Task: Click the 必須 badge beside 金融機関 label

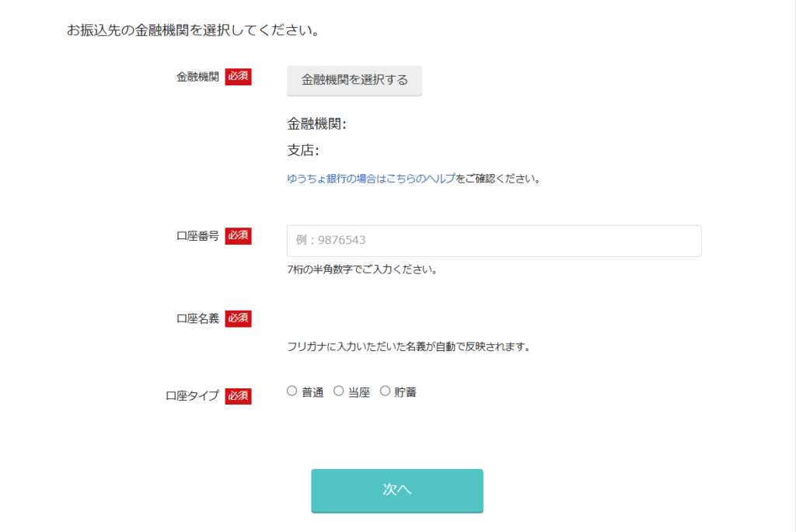Action: point(238,77)
